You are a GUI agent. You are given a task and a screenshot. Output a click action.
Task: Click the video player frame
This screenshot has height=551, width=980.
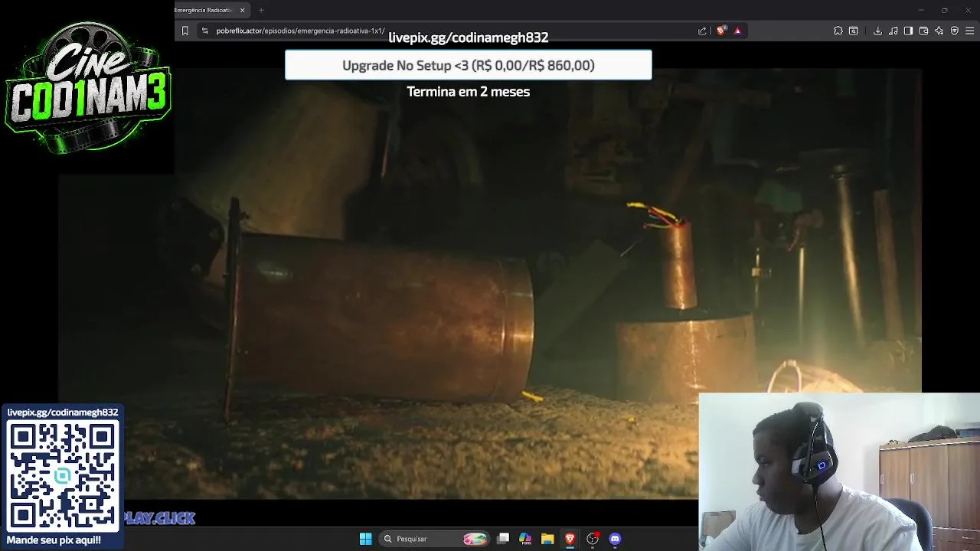tap(490, 283)
